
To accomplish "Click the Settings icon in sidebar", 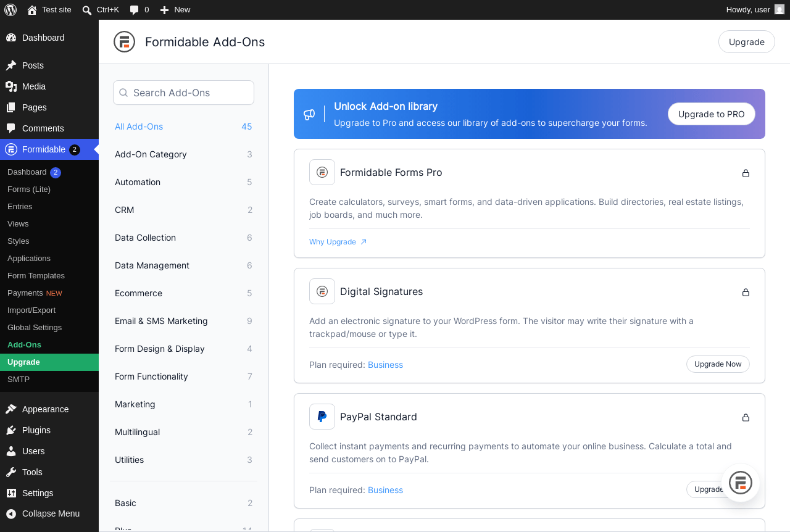I will tap(11, 493).
